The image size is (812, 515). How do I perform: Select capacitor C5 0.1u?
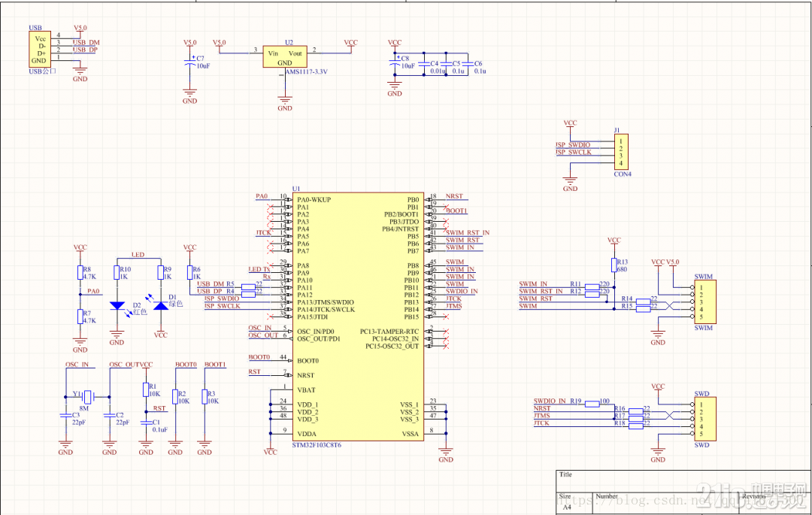point(446,64)
